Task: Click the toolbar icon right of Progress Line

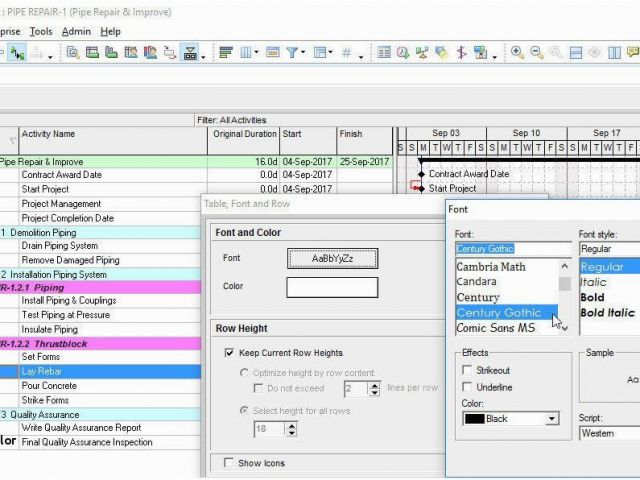Action: coord(481,53)
